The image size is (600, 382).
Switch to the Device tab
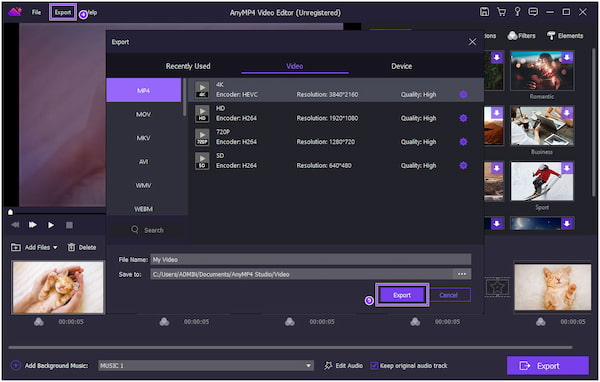(401, 66)
